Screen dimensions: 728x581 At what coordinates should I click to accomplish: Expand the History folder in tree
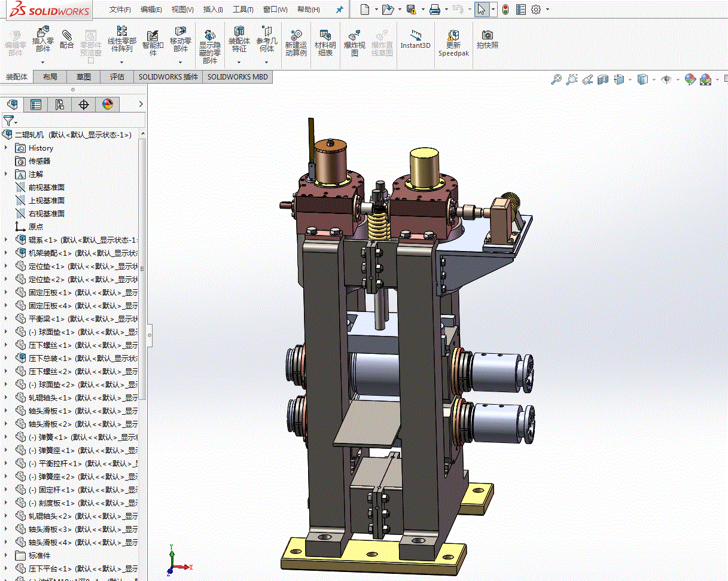pyautogui.click(x=7, y=148)
